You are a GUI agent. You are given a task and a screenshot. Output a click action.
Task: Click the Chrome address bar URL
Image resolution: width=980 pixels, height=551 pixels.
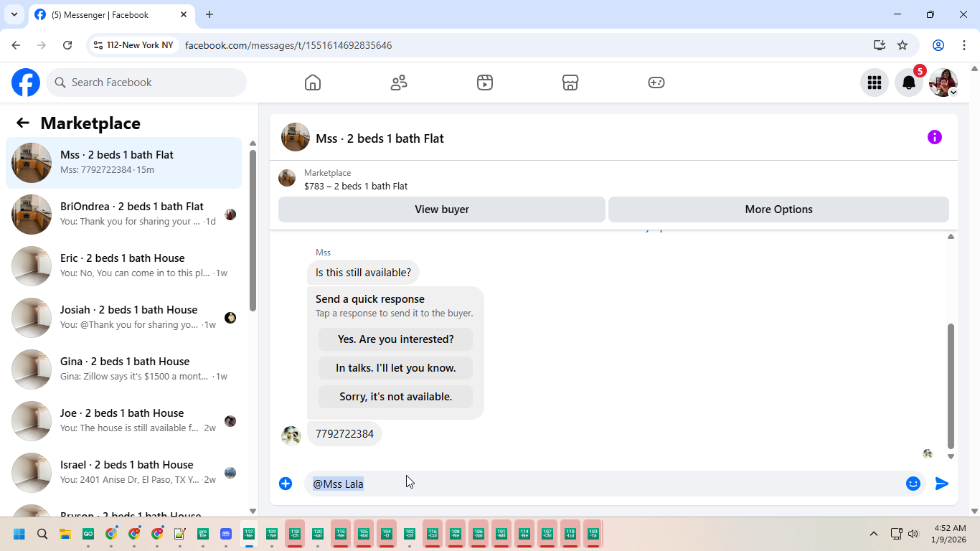click(288, 45)
